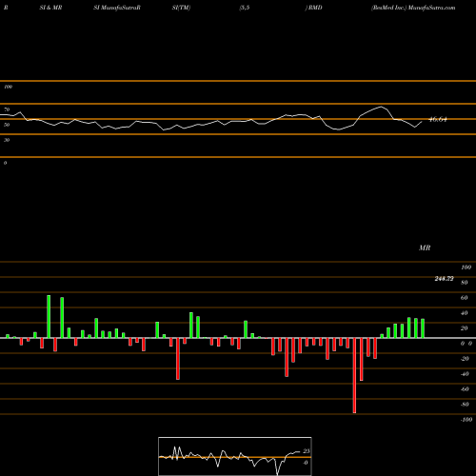Click the -100 MR axis label
Screen dimensions: 476x476
[466, 420]
